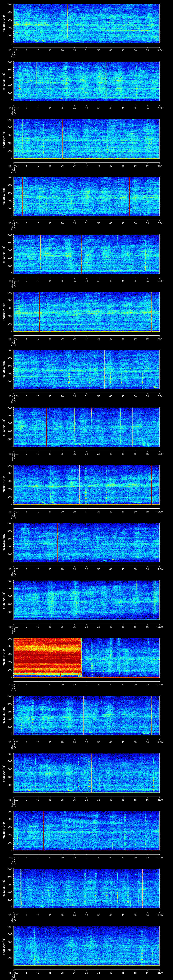Click the spectrogram panel starting at 15:04:00
This screenshot has width=173, height=980.
pyautogui.click(x=86, y=197)
